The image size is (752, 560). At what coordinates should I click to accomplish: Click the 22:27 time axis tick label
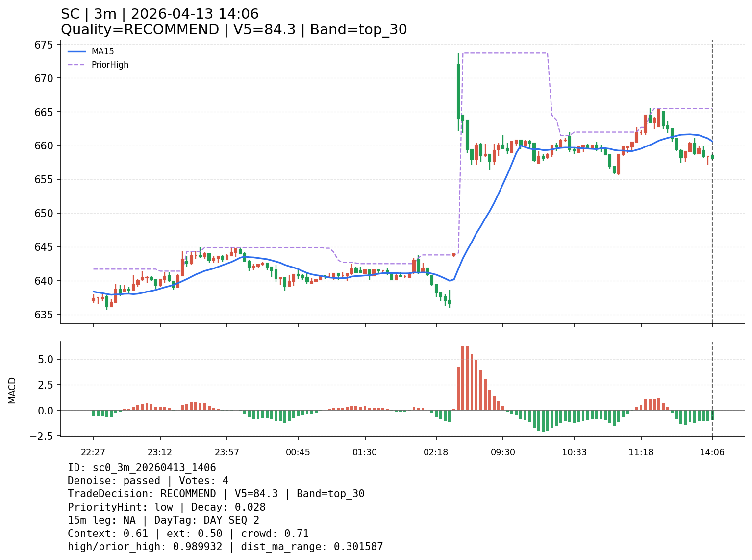pos(93,452)
